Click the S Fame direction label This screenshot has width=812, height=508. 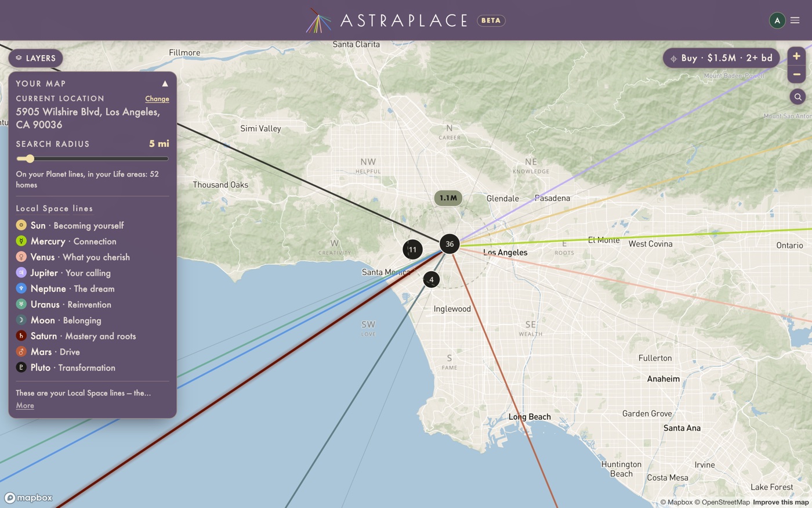click(449, 362)
